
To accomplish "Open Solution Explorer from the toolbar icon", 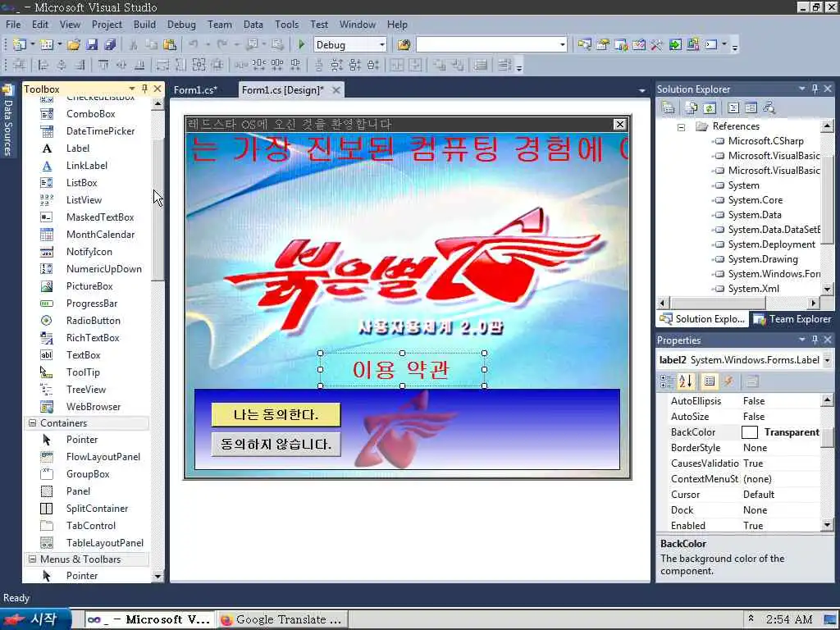I will coord(584,45).
